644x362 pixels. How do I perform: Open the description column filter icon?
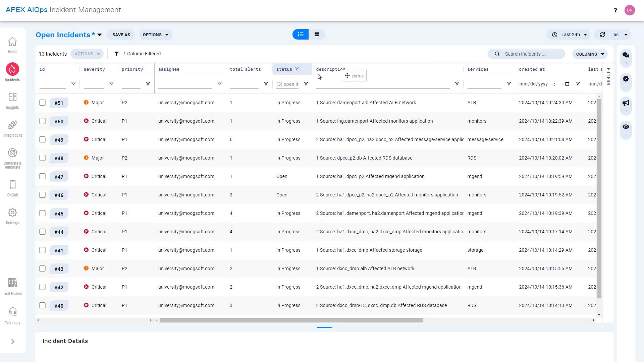(457, 84)
